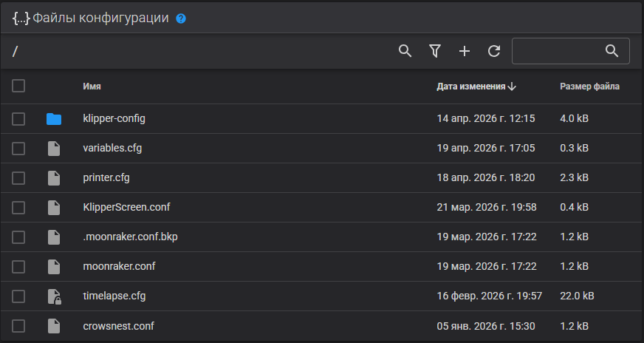Image resolution: width=644 pixels, height=343 pixels.
Task: Click the root path slash breadcrumb
Action: click(x=16, y=52)
